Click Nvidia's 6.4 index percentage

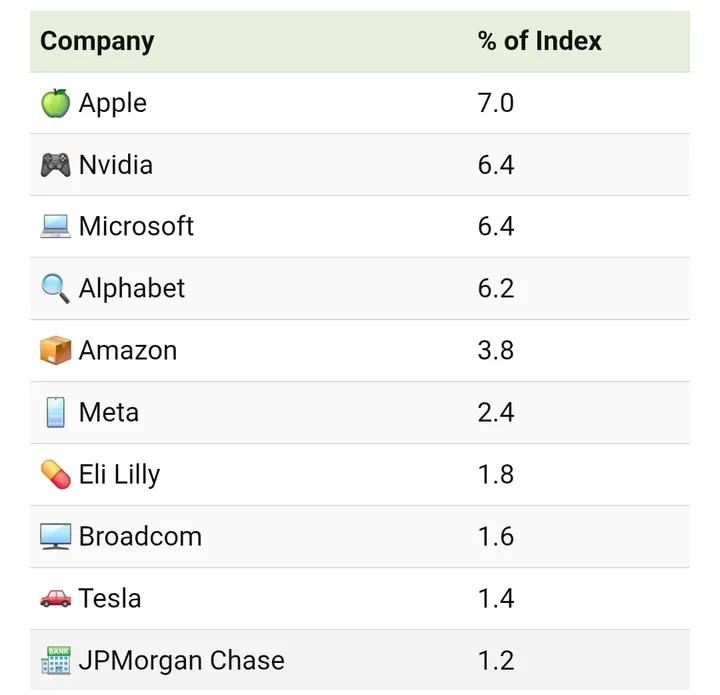495,165
